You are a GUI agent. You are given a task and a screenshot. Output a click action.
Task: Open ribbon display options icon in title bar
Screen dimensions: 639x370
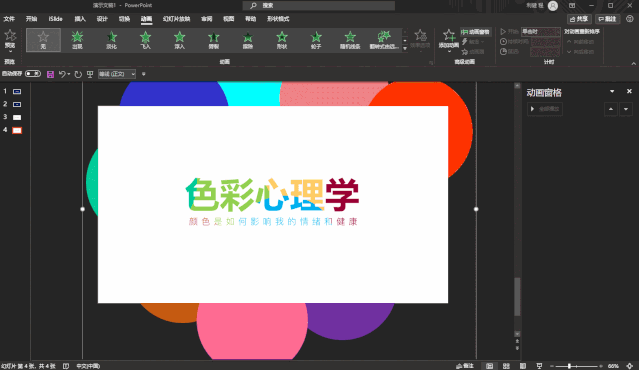pyautogui.click(x=572, y=5)
